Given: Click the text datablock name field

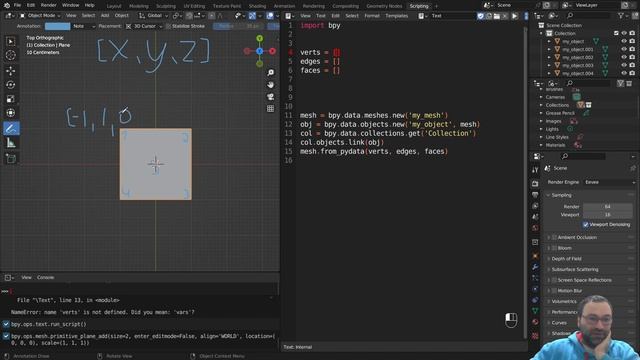Looking at the screenshot, I should point(452,16).
